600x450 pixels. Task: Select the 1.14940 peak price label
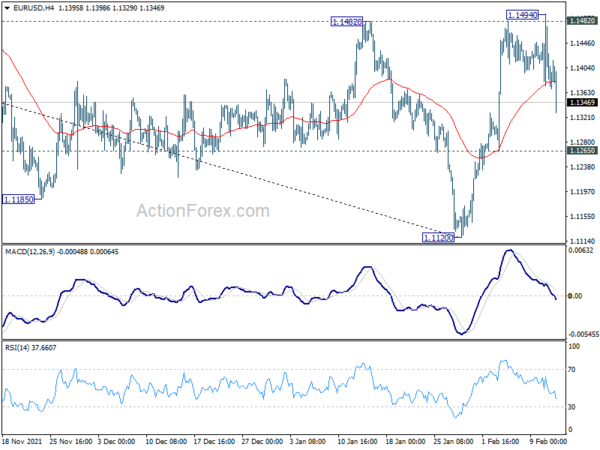point(523,15)
